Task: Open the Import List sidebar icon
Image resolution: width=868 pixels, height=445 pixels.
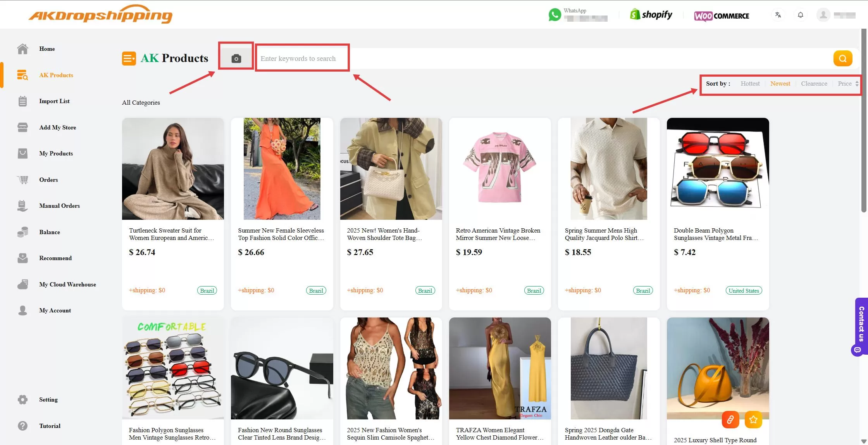Action: [22, 101]
